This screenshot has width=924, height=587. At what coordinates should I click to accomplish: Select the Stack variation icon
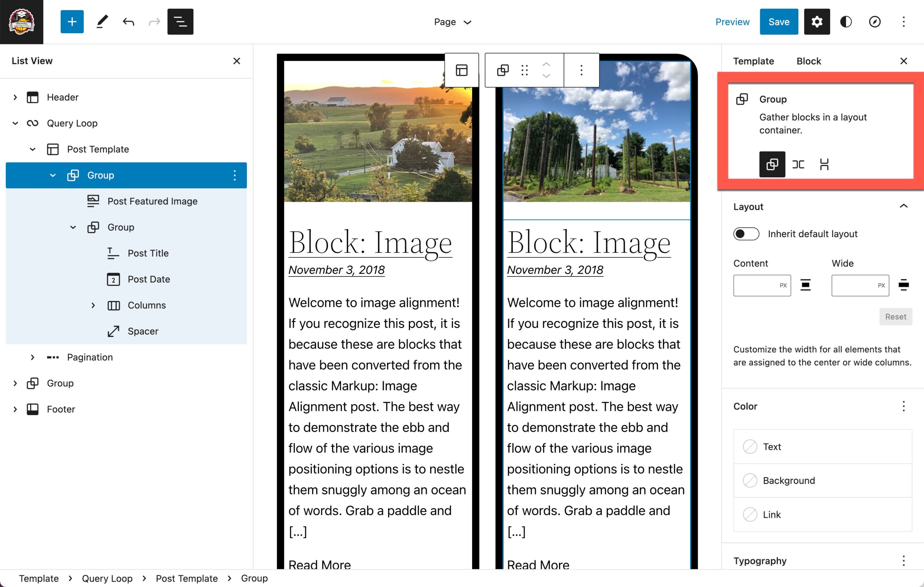click(824, 164)
